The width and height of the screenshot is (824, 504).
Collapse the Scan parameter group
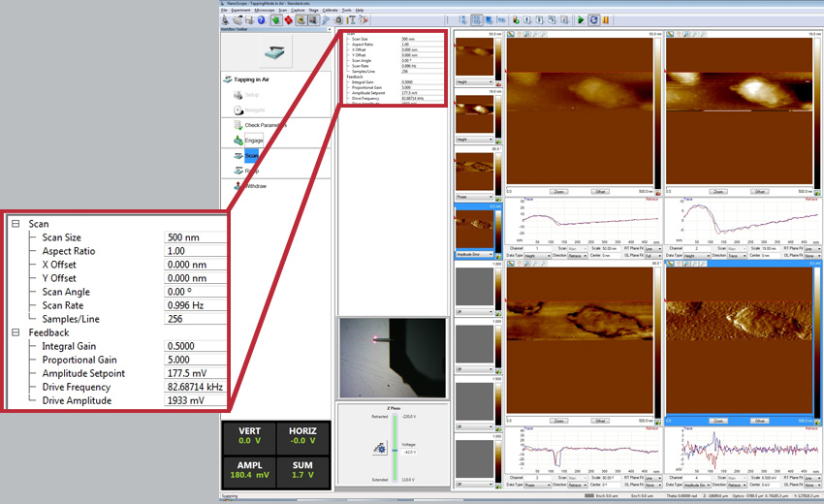[x=16, y=224]
